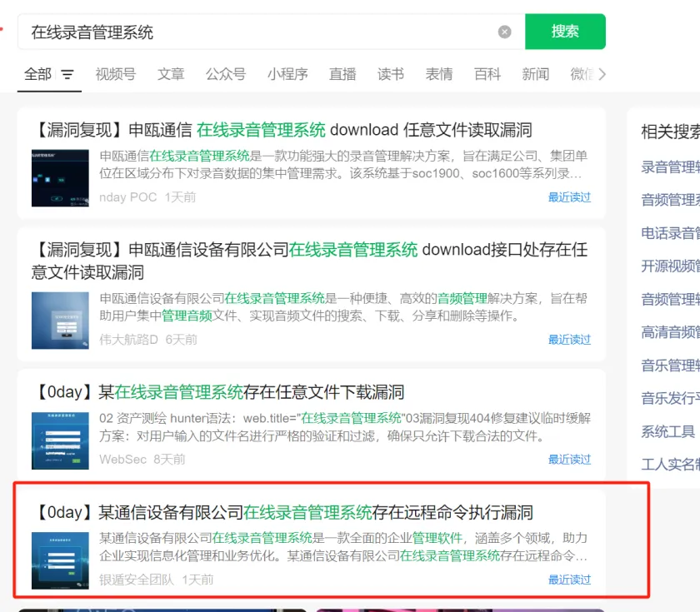Image resolution: width=700 pixels, height=612 pixels.
Task: Open the filter icon next to 全部
Action: click(x=67, y=74)
